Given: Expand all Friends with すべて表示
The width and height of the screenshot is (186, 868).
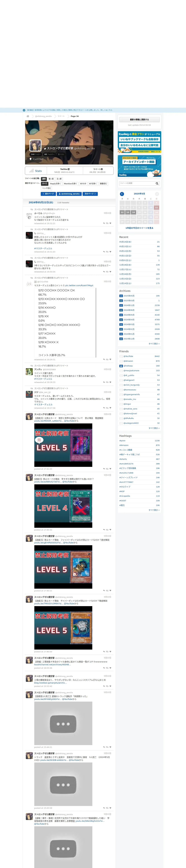Looking at the screenshot, I should [154, 428].
